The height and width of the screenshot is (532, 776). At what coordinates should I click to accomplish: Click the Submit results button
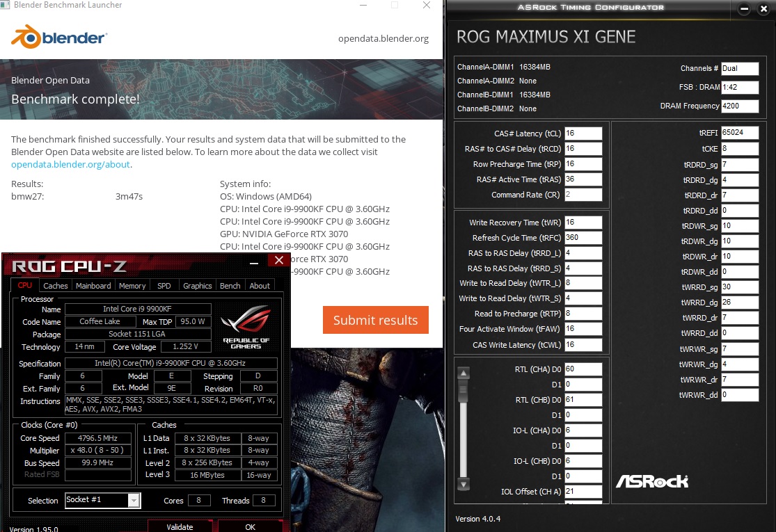point(376,320)
